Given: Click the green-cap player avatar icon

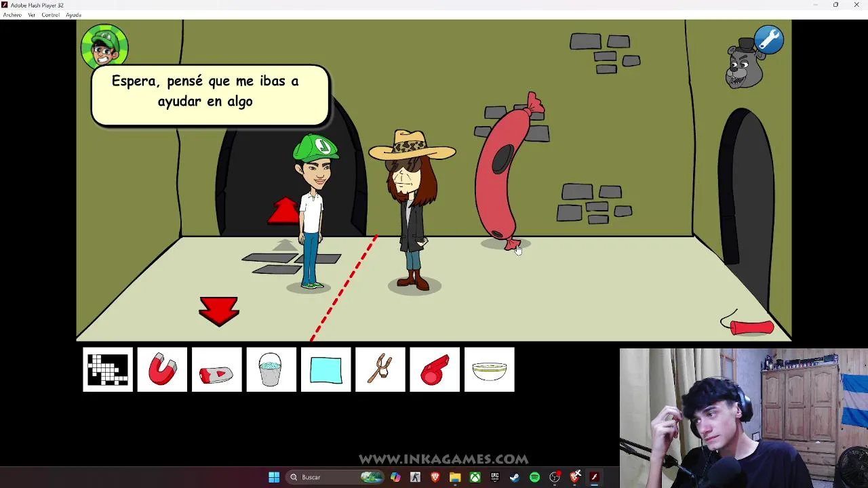Looking at the screenshot, I should point(104,46).
